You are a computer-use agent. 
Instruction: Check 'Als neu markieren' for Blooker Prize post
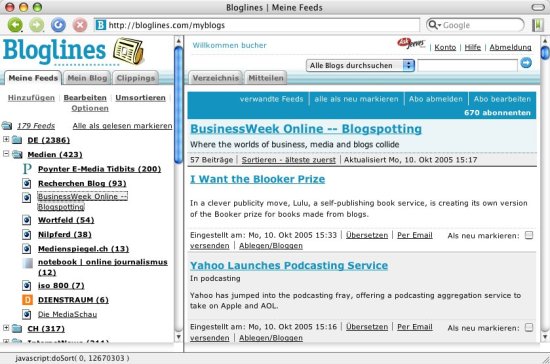(529, 235)
